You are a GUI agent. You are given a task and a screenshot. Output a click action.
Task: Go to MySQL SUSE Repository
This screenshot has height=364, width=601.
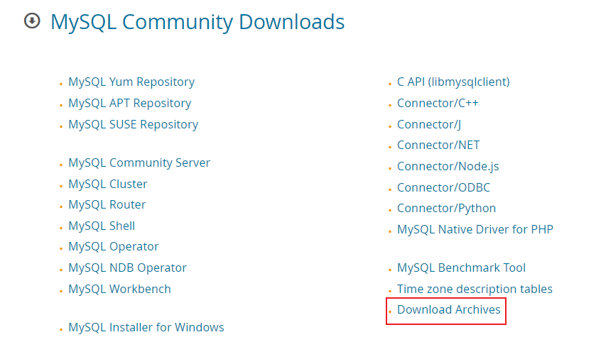133,125
